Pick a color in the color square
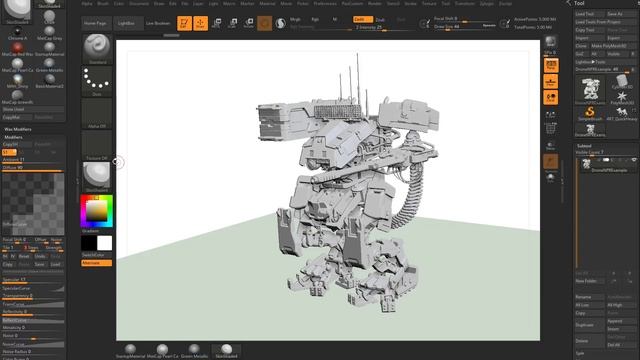The image size is (640, 360). point(97,211)
